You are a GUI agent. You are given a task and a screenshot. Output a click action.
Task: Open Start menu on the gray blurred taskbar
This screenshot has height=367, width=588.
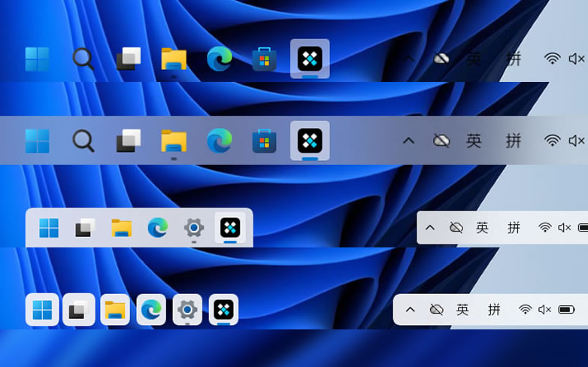37,141
